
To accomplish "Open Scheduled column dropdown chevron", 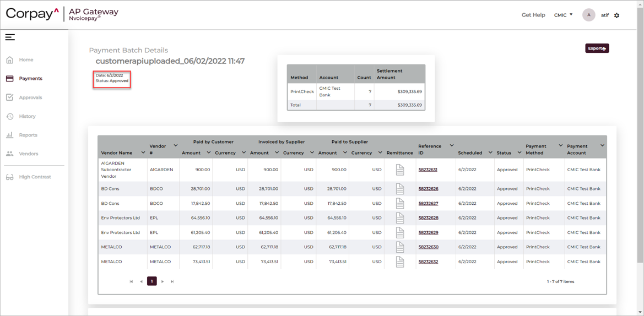I will [x=490, y=152].
